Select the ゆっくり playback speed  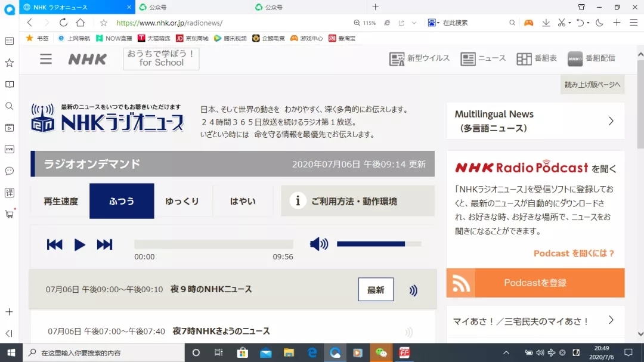point(181,201)
